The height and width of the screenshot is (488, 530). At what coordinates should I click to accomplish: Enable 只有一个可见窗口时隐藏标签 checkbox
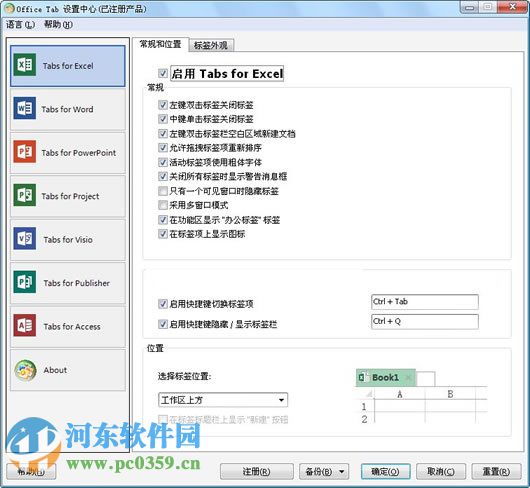pos(163,191)
